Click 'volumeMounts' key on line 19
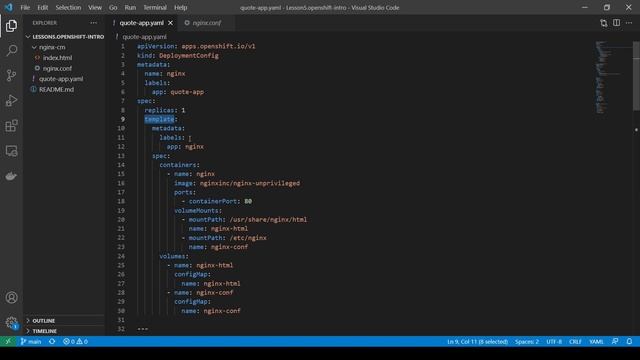Image resolution: width=640 pixels, height=360 pixels. tap(196, 211)
